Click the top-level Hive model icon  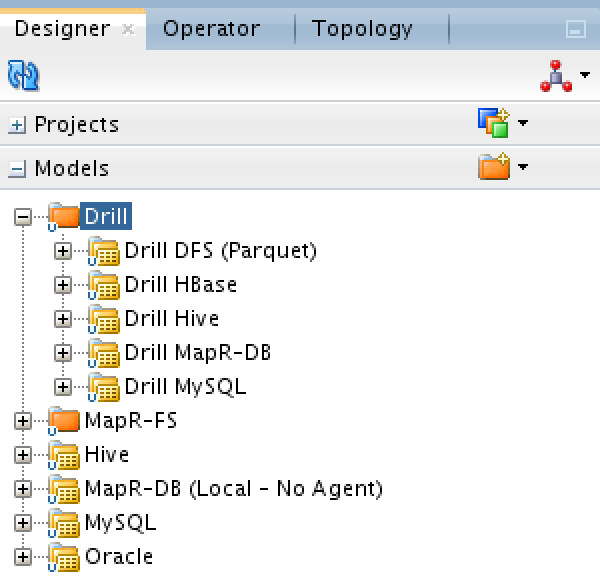(64, 454)
